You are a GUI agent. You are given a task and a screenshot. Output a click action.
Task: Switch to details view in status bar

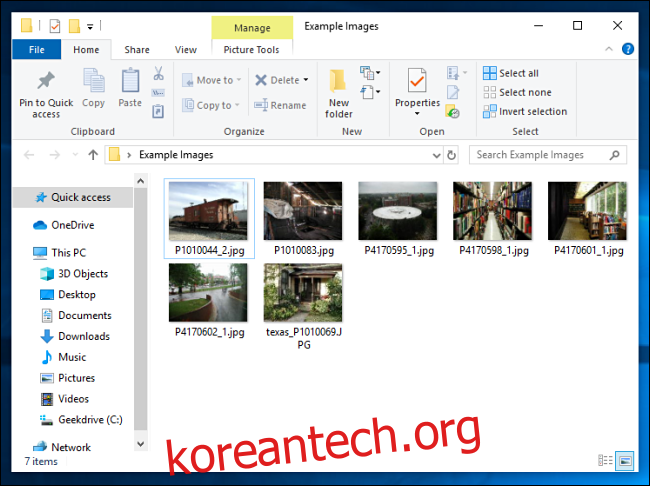(605, 461)
